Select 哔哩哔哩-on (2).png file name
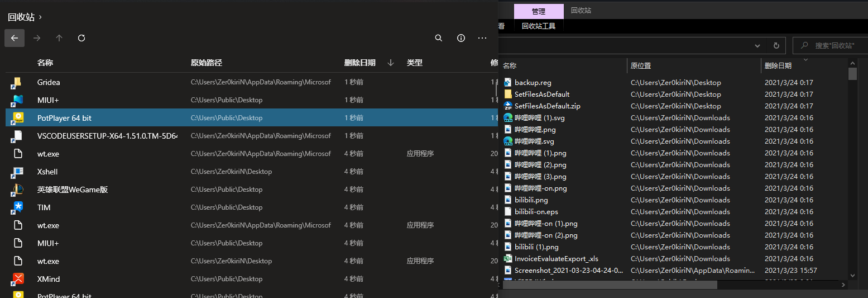Image resolution: width=868 pixels, height=298 pixels. point(546,235)
